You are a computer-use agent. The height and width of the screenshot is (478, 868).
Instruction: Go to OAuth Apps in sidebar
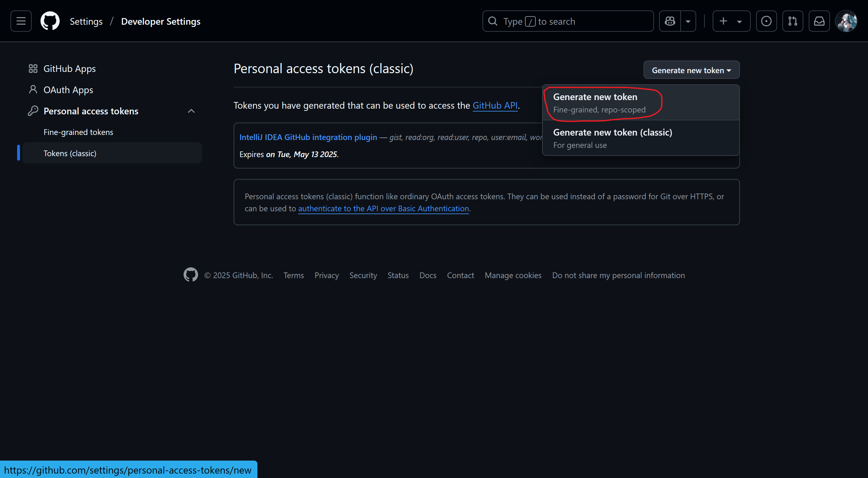[x=68, y=90]
